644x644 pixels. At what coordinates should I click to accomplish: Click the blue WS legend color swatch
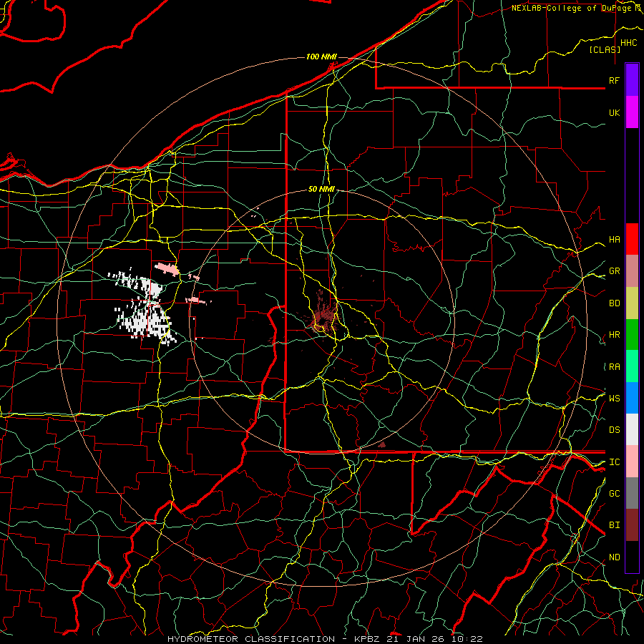pos(632,398)
